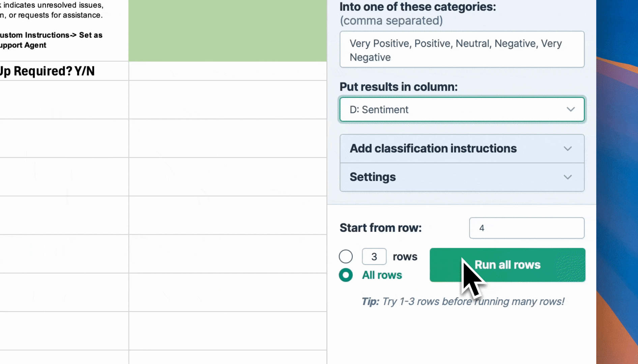Click the chevron in results column dropdown
This screenshot has width=638, height=364.
click(571, 110)
